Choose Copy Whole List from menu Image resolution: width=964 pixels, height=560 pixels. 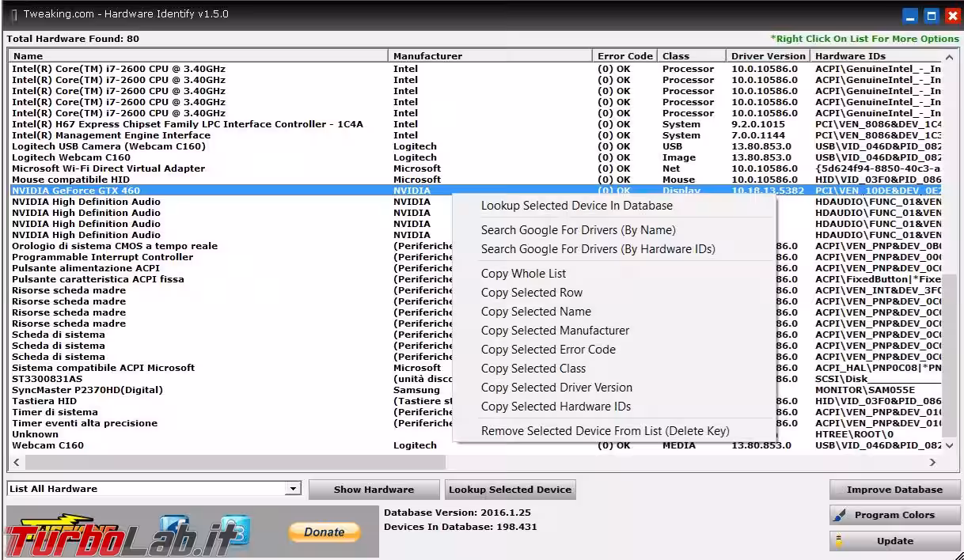click(x=523, y=274)
